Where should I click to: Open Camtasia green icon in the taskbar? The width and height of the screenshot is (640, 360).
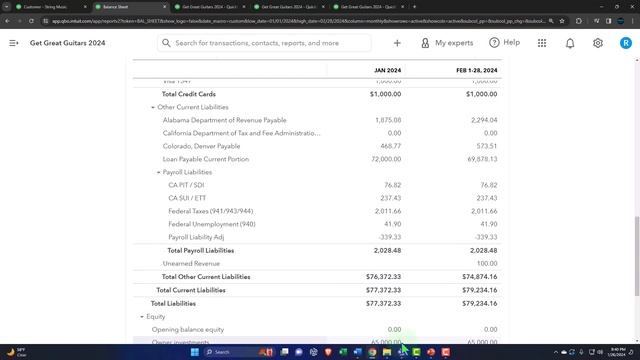[416, 352]
